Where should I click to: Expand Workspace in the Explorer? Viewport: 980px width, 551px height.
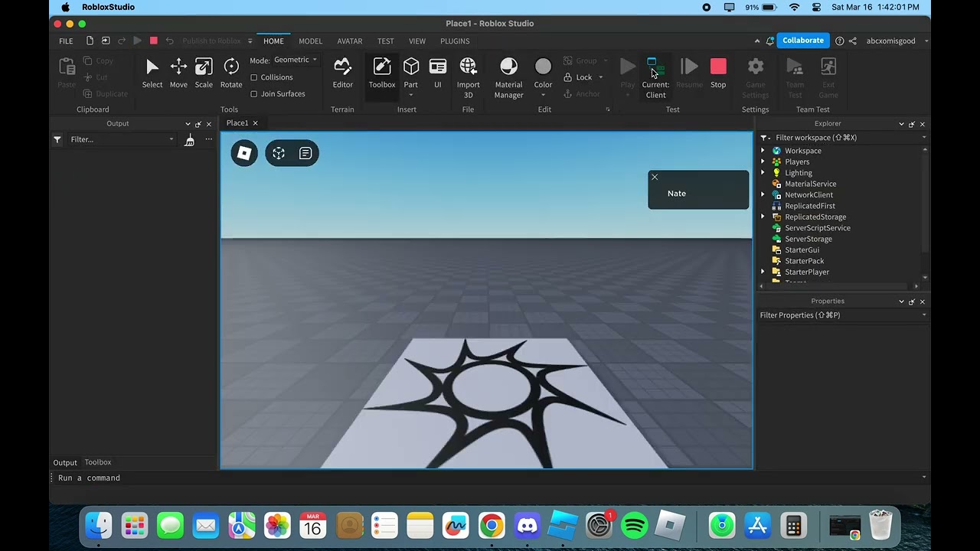click(x=763, y=151)
